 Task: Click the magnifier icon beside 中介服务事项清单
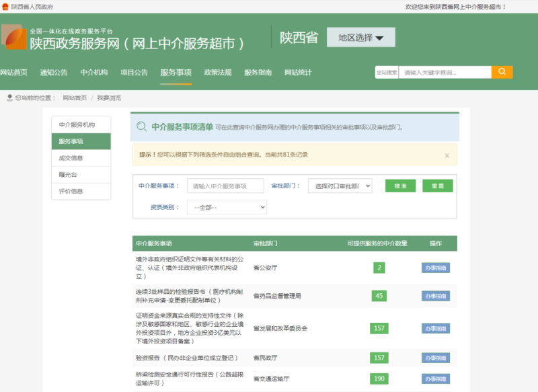pos(141,126)
